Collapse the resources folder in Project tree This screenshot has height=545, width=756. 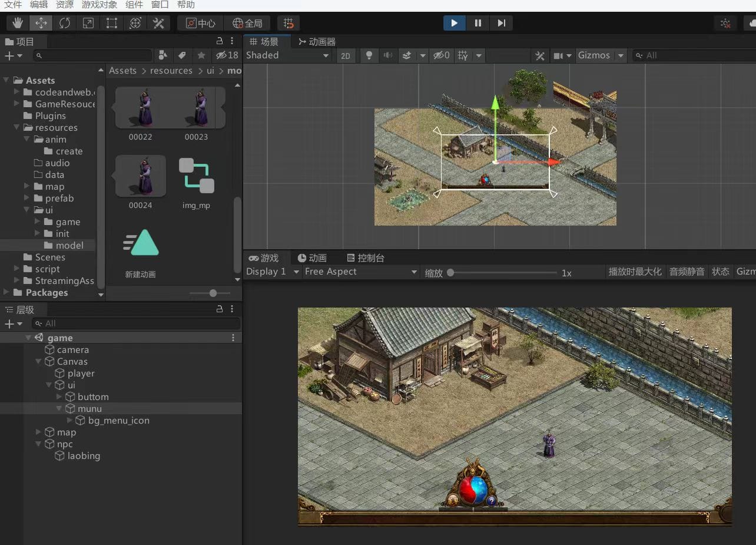click(x=16, y=127)
